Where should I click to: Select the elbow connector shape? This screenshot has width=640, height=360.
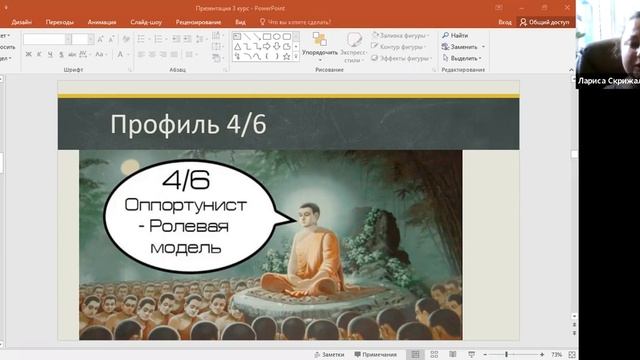(247, 47)
